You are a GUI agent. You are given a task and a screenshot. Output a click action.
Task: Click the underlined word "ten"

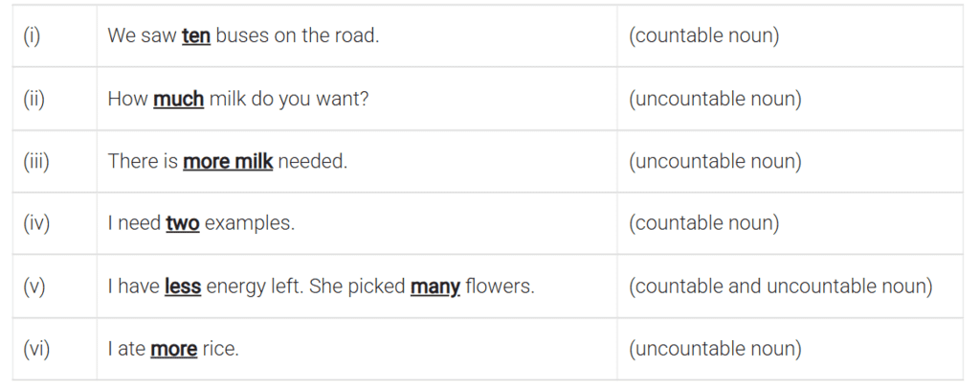point(195,35)
